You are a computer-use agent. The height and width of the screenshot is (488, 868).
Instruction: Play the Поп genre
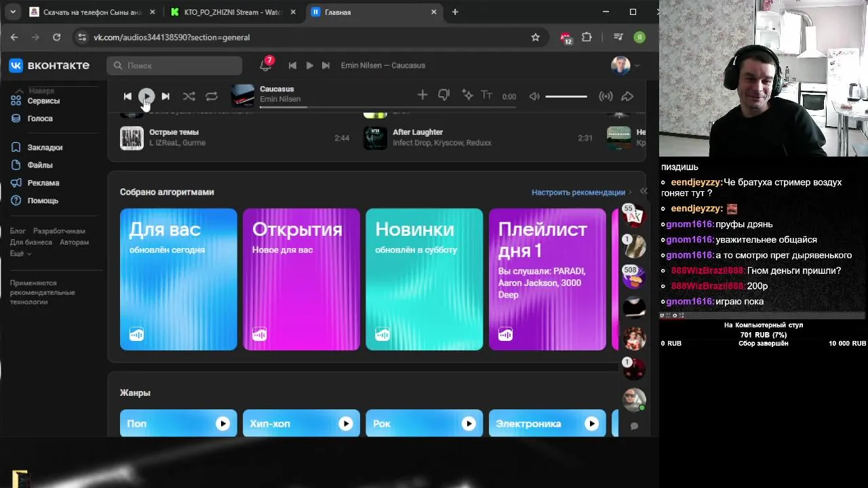[x=222, y=424]
